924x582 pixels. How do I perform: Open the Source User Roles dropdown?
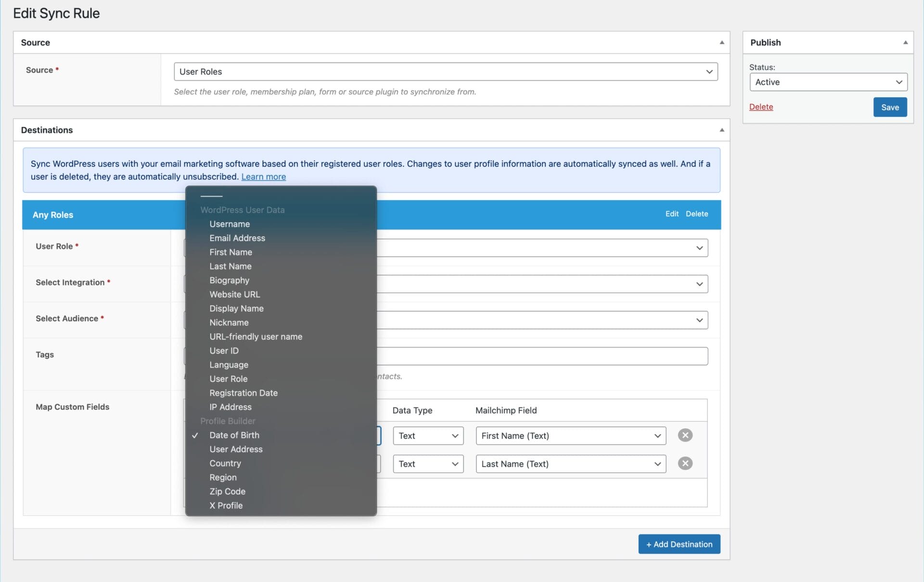pos(446,72)
